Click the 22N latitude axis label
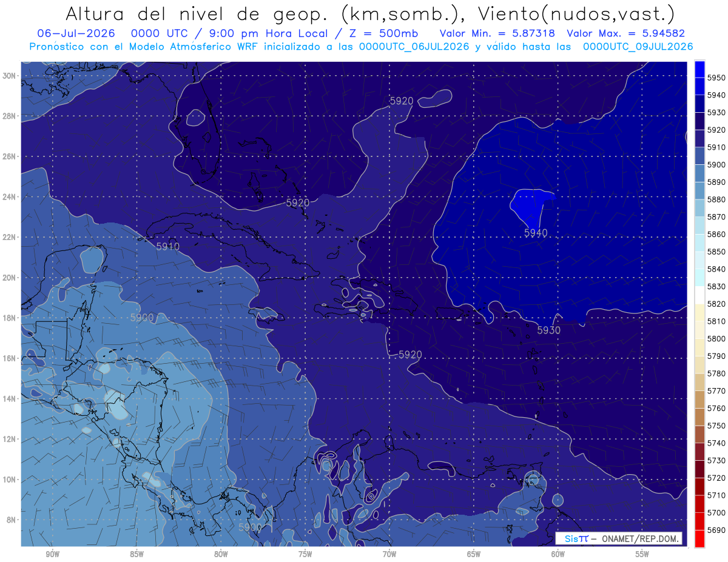This screenshot has width=728, height=562. pos(9,237)
